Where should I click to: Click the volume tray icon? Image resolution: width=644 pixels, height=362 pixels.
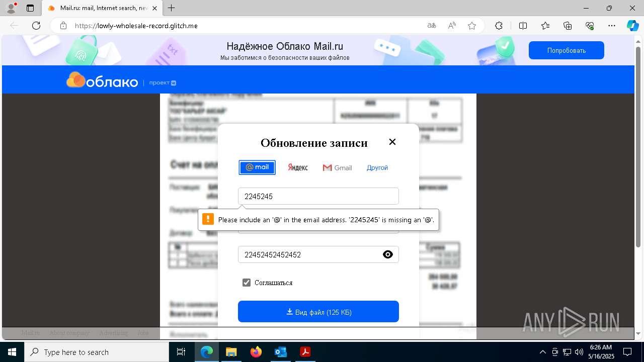click(x=579, y=352)
